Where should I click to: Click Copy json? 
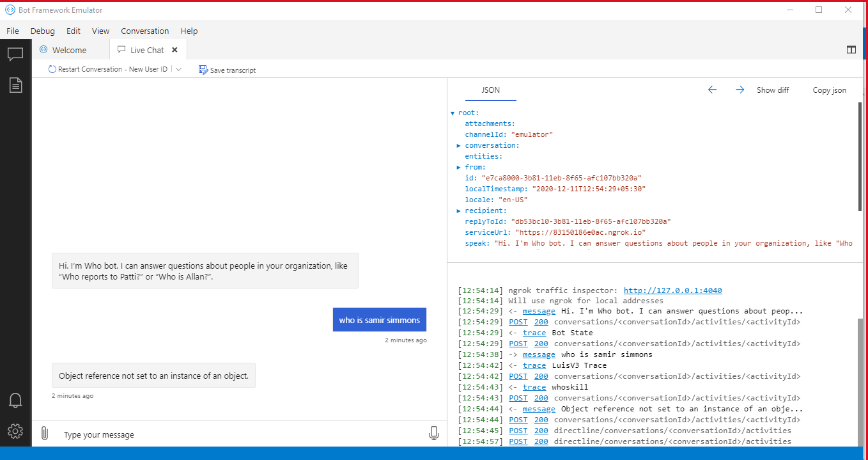pyautogui.click(x=829, y=90)
